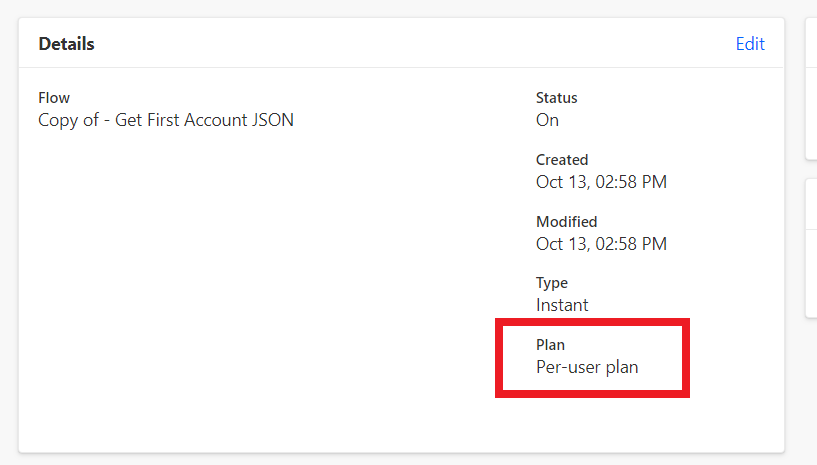
Task: Click the Modified field label
Action: point(566,222)
